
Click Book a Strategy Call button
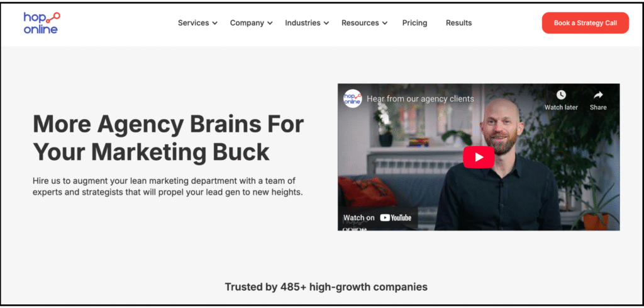tap(586, 23)
